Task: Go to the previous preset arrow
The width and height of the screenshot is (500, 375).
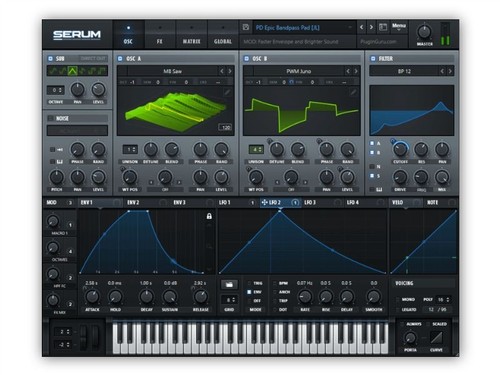Action: [362, 27]
